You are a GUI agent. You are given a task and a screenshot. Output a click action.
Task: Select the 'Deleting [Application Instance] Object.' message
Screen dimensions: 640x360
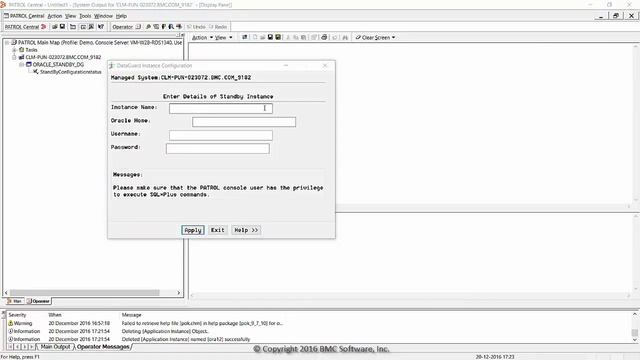click(165, 331)
